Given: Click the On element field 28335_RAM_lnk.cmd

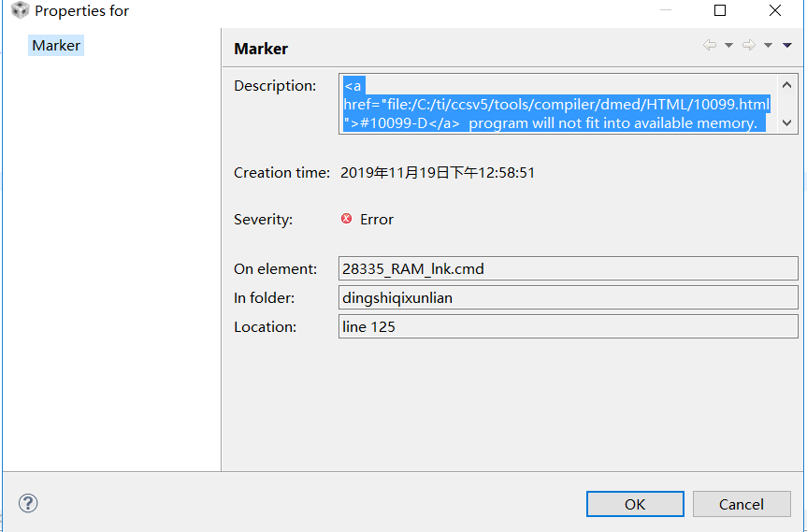Looking at the screenshot, I should pos(568,269).
